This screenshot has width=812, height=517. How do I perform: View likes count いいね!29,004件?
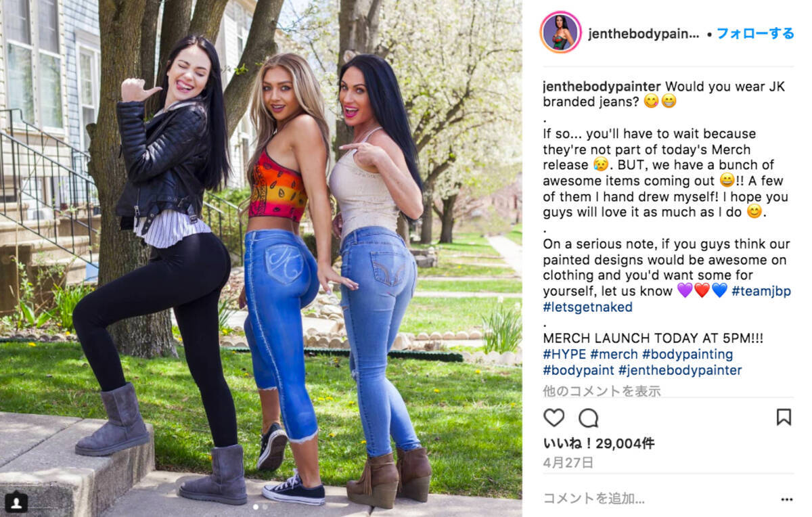point(599,444)
